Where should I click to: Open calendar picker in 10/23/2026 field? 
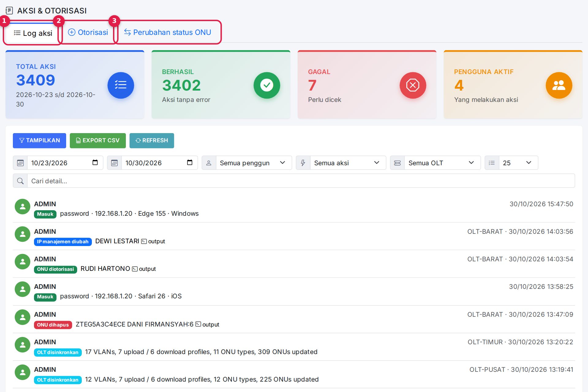coord(95,162)
